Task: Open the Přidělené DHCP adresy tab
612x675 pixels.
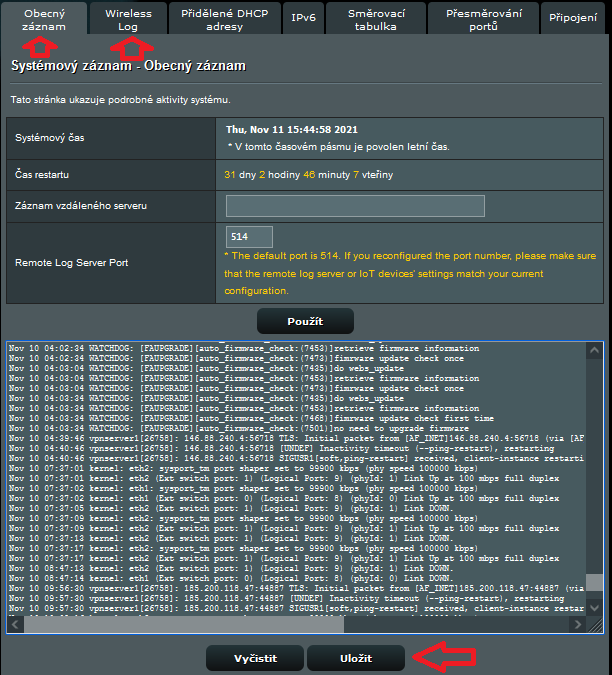Action: 219,19
